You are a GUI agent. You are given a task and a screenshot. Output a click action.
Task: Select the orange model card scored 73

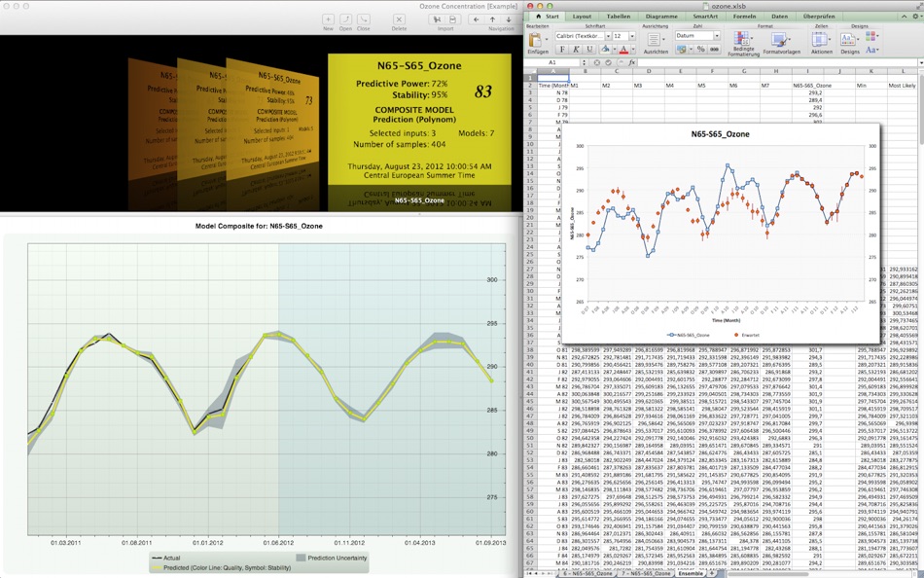pos(272,119)
